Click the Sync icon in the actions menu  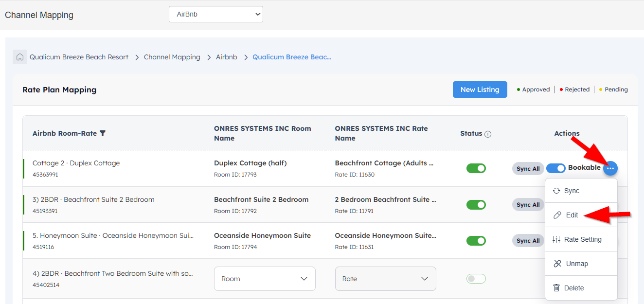[556, 191]
